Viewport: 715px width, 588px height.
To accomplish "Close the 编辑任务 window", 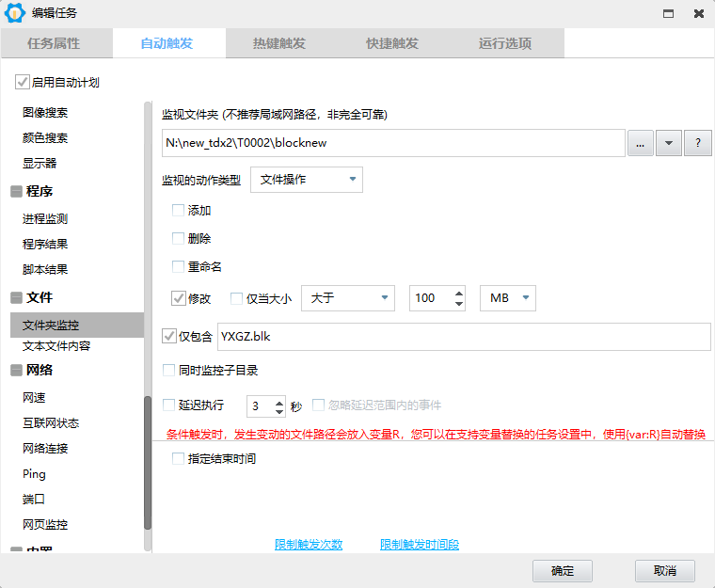I will 699,14.
